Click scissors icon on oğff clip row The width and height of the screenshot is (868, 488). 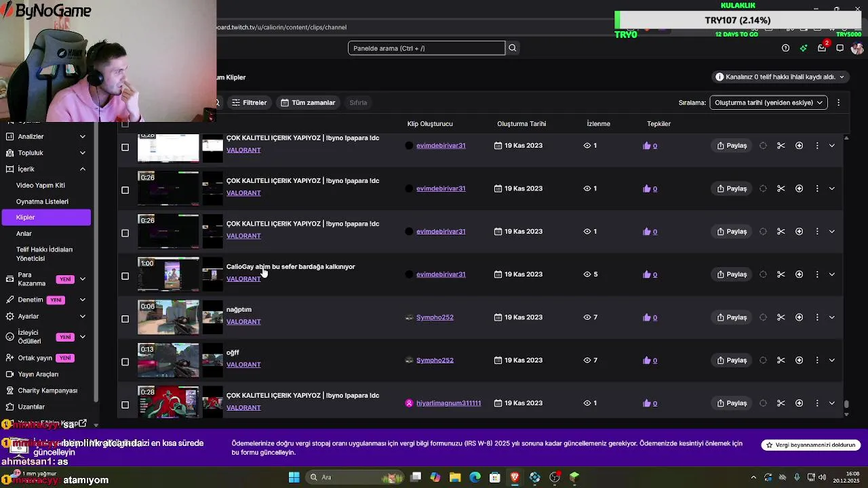[781, 360]
